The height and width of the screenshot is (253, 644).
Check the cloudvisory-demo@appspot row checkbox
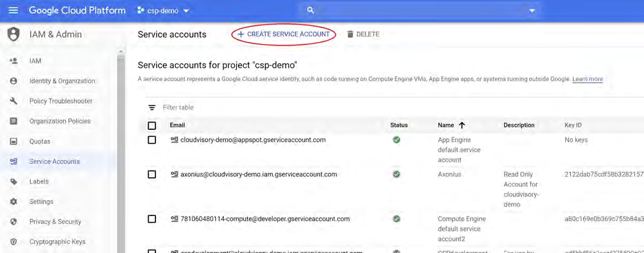click(x=151, y=140)
